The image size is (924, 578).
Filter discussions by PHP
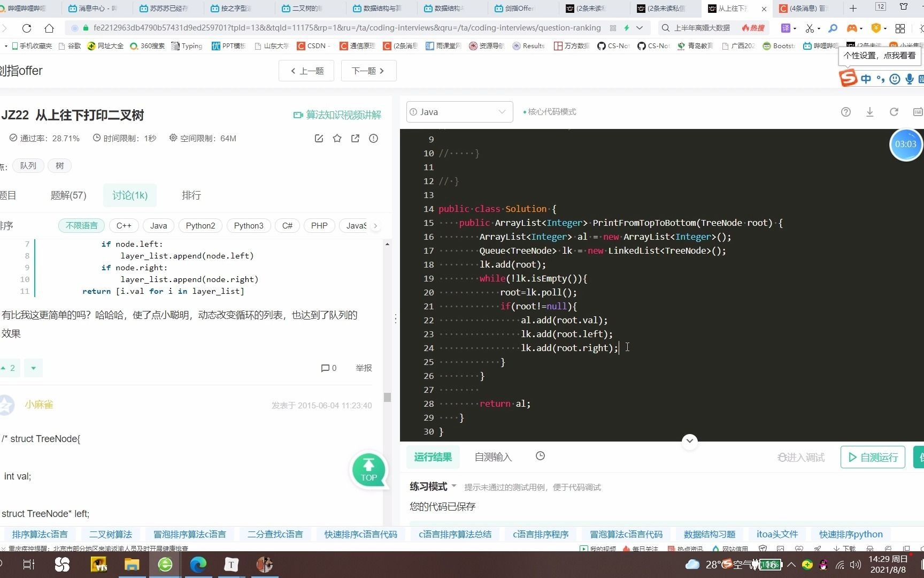point(319,225)
